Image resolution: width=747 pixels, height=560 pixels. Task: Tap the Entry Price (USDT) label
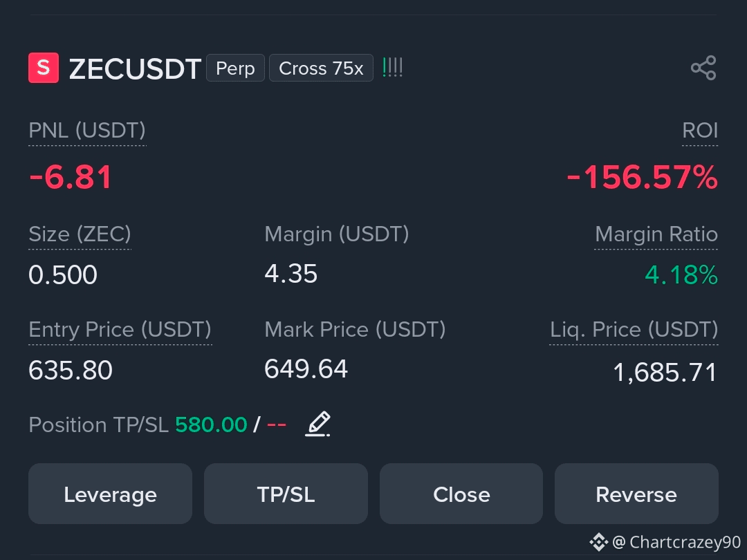(120, 330)
